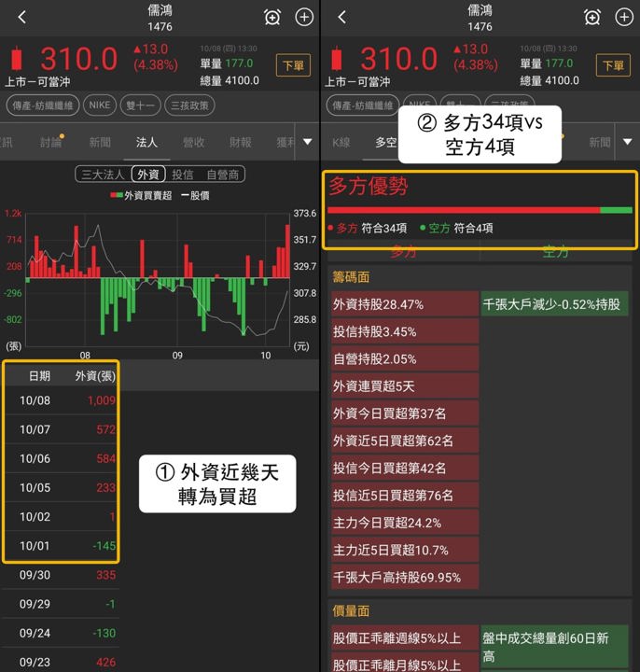Add stock with plus icon in right screen
This screenshot has height=672, width=640.
624,18
